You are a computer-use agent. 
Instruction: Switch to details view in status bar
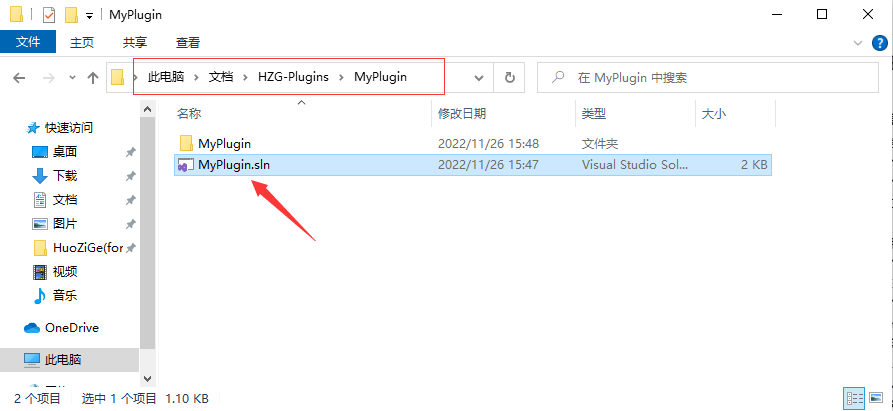point(854,397)
